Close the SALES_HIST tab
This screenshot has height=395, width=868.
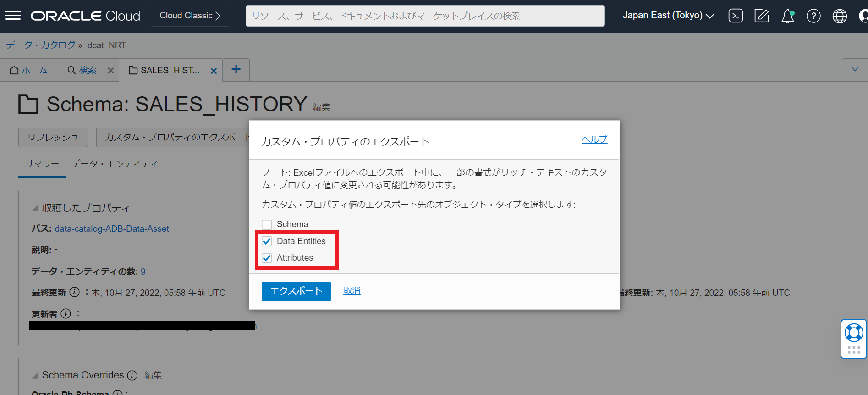pyautogui.click(x=214, y=71)
